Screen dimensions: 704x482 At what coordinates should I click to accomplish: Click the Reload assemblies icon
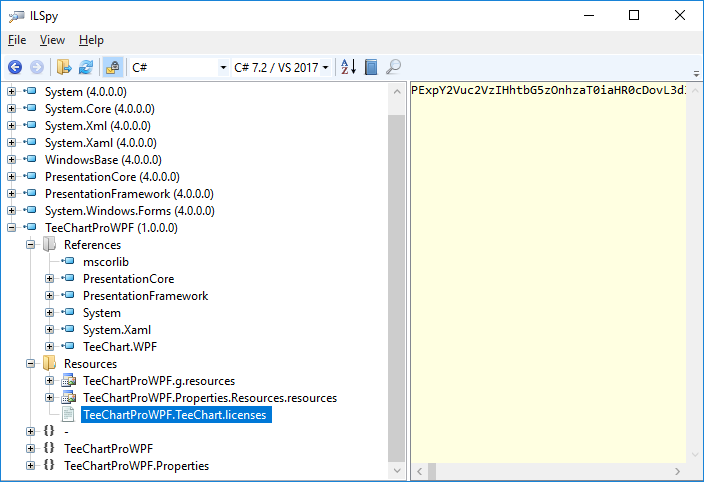(86, 67)
